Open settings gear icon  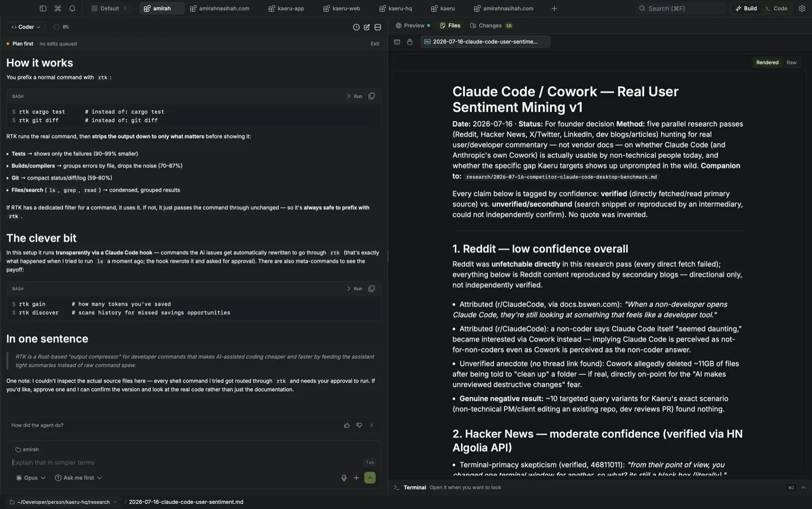coord(802,9)
